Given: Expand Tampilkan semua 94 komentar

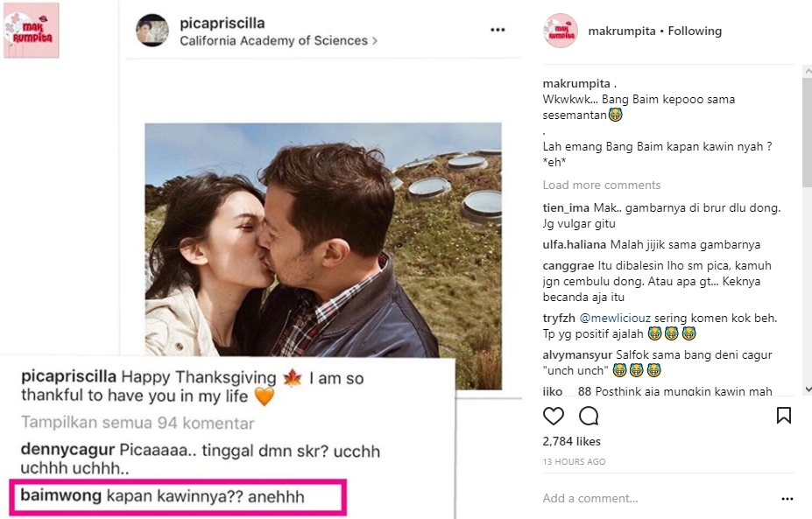Looking at the screenshot, I should tap(138, 424).
